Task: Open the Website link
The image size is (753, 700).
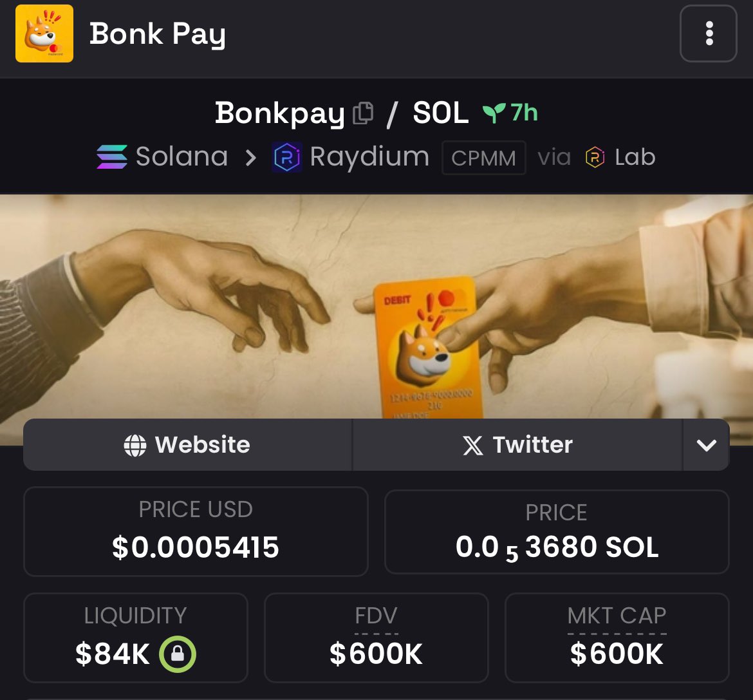Action: coord(188,445)
